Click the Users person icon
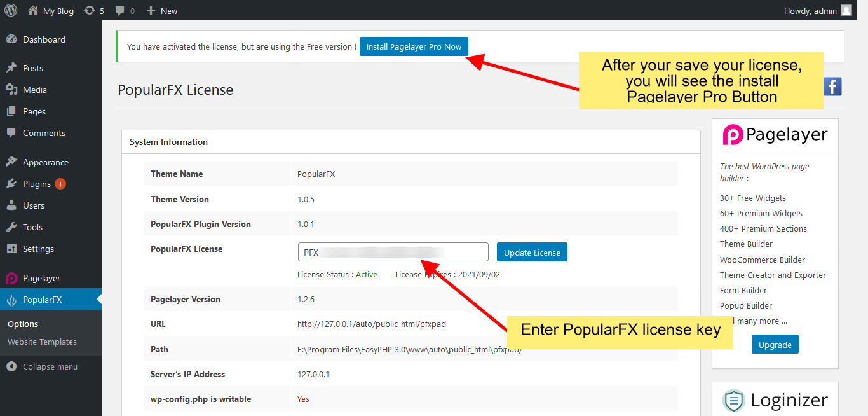Screen dimensions: 868x416 point(11,205)
